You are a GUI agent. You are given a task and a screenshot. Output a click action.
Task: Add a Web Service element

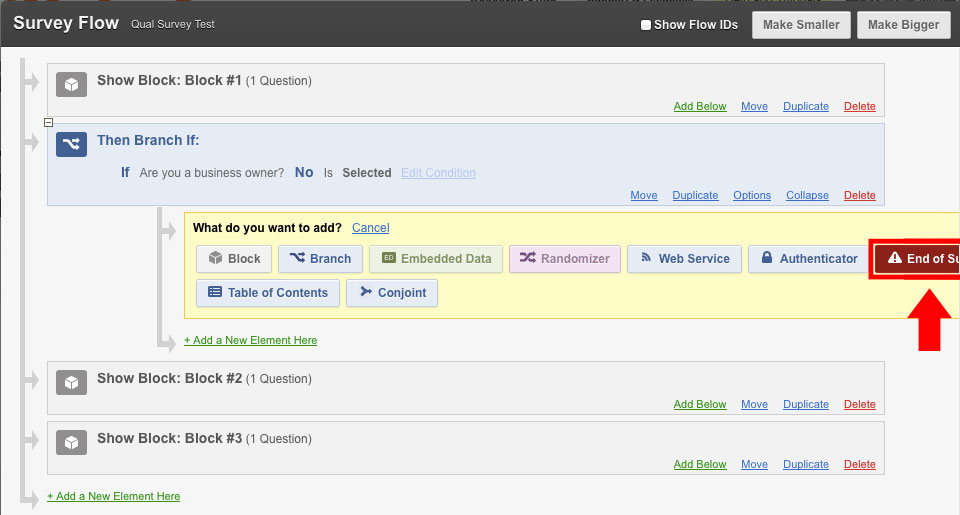[685, 259]
